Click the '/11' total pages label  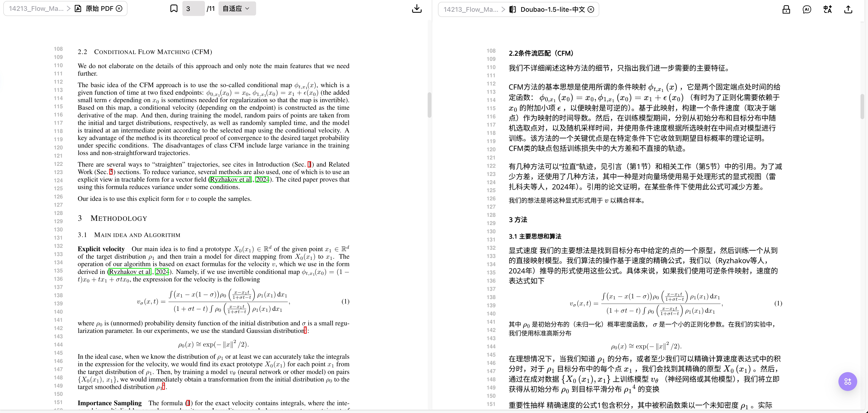pyautogui.click(x=211, y=8)
